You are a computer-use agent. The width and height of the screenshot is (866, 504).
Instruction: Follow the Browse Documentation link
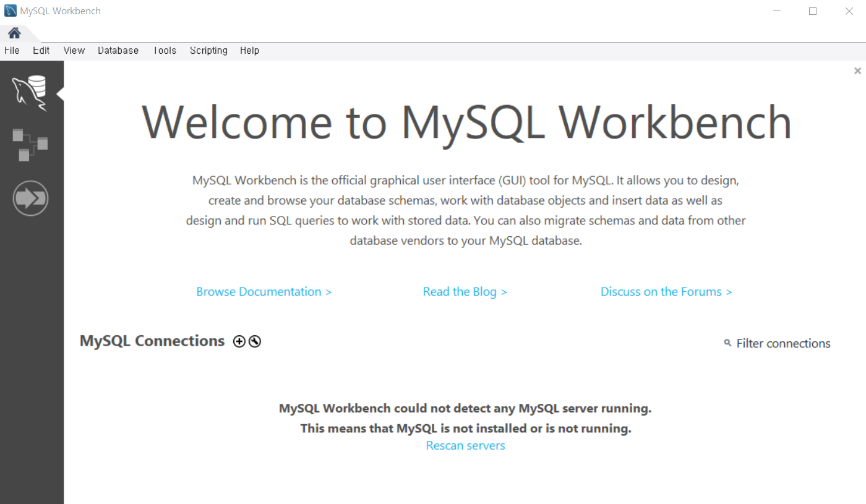(x=264, y=292)
